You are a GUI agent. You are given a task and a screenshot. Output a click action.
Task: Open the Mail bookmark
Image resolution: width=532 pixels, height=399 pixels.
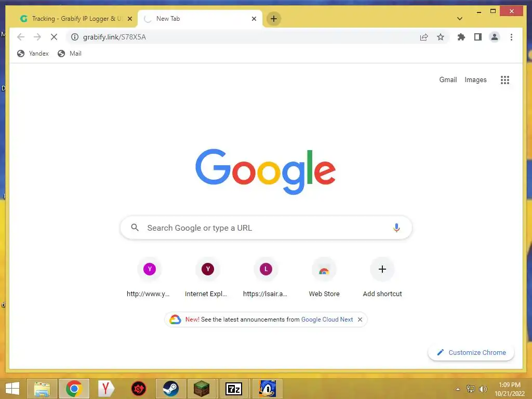[x=70, y=54]
